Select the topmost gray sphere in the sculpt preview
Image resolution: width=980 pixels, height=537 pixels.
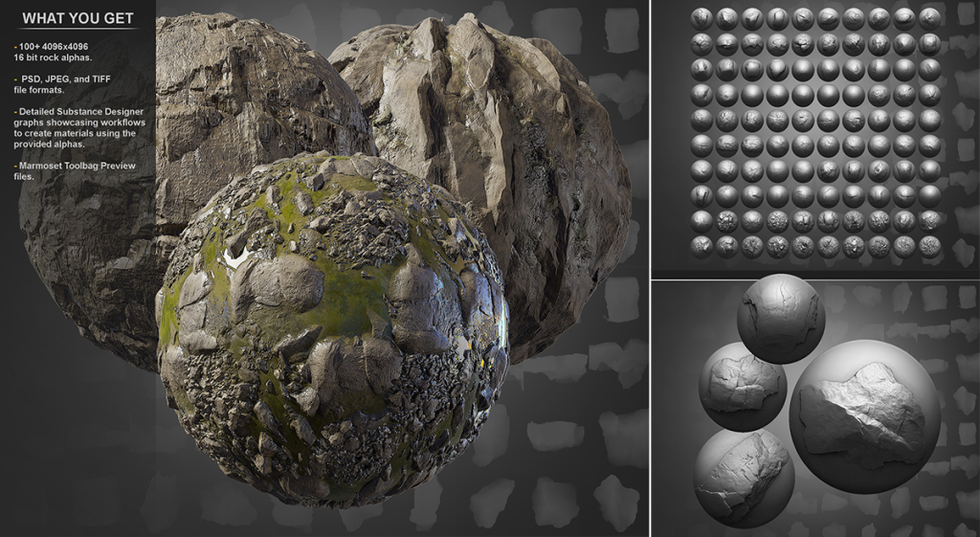tap(780, 318)
